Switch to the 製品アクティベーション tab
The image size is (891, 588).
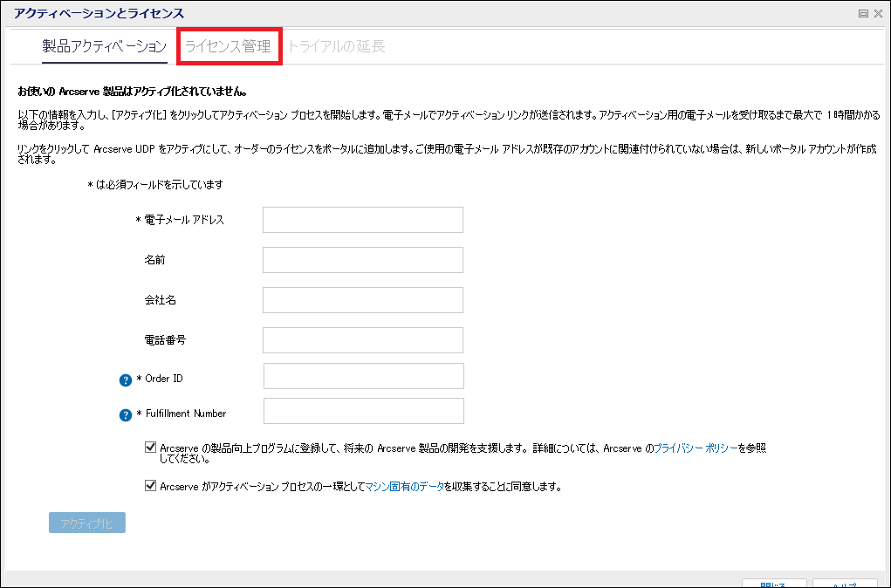(x=105, y=46)
